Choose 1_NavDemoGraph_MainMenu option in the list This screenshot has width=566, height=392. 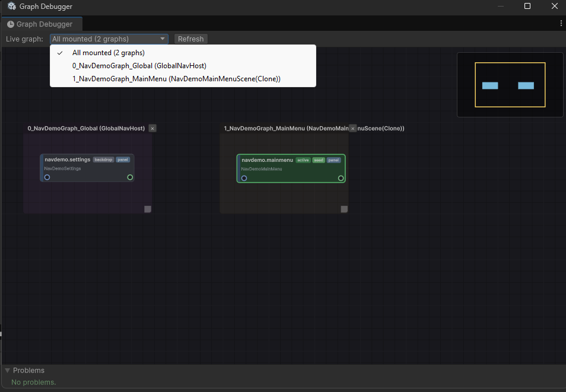pyautogui.click(x=183, y=79)
